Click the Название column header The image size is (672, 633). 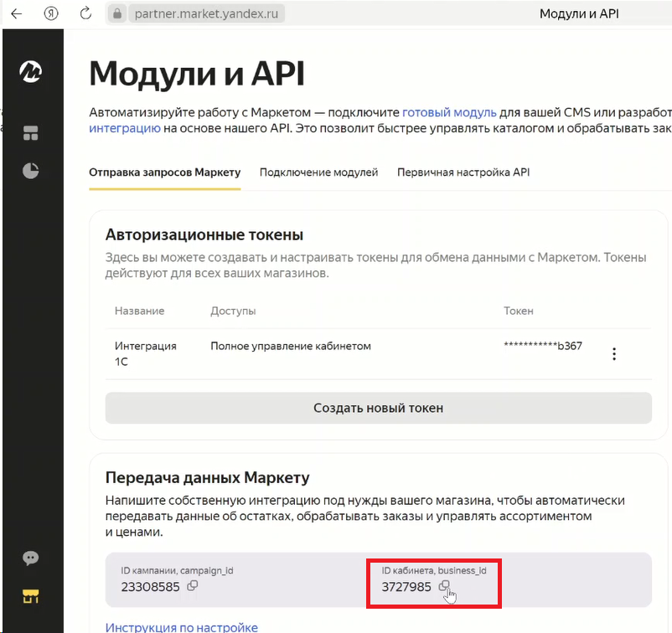139,311
